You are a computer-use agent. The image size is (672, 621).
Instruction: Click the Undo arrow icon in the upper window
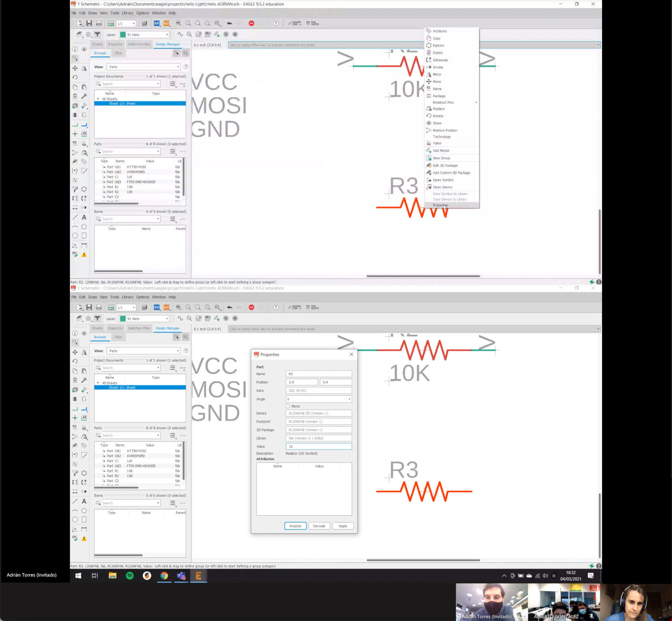[229, 23]
